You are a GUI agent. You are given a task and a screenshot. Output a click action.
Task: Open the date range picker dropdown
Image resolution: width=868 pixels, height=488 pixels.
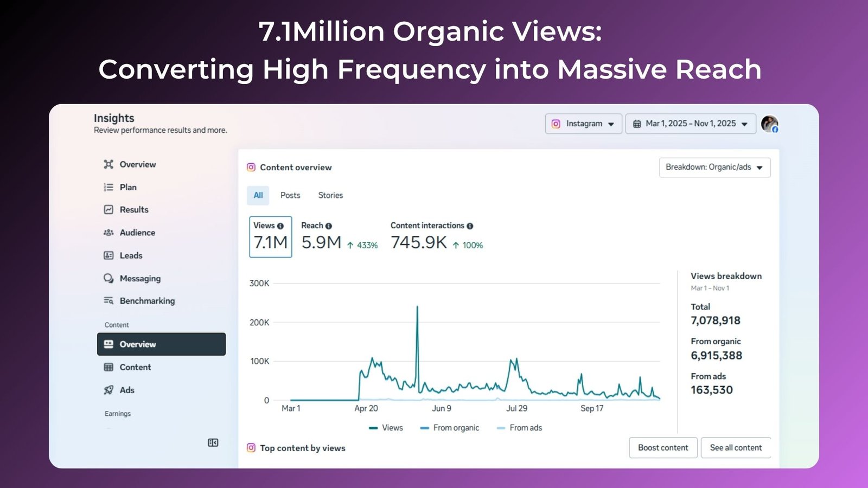[x=690, y=124]
